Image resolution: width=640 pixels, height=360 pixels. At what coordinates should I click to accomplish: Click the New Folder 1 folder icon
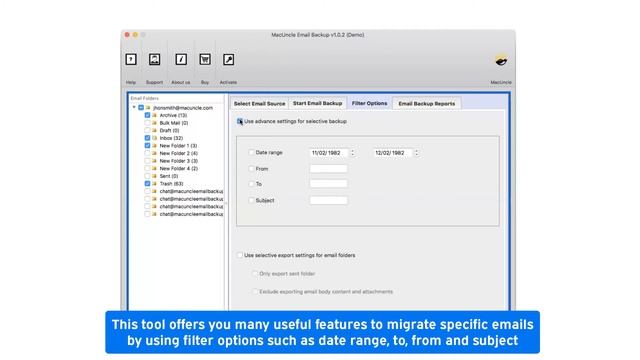(x=155, y=146)
